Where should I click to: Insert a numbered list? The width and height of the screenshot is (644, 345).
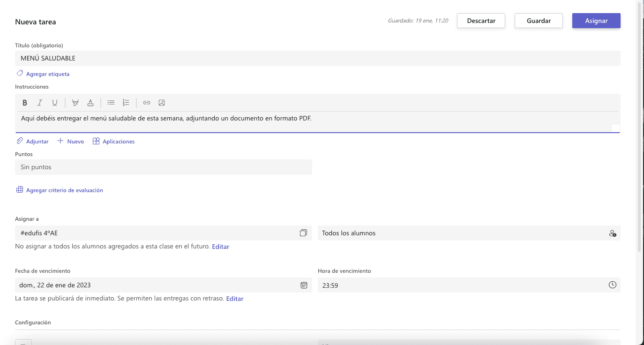126,103
